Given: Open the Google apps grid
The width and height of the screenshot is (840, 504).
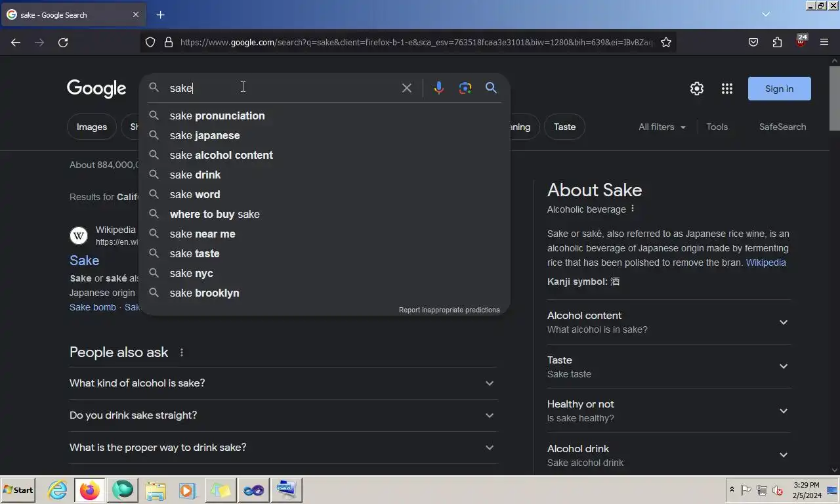Looking at the screenshot, I should pos(727,89).
